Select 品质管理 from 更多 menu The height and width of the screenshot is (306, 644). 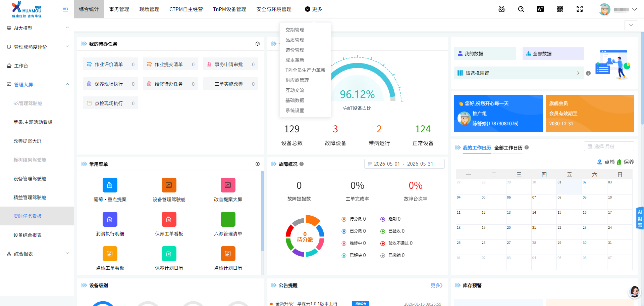pos(295,40)
